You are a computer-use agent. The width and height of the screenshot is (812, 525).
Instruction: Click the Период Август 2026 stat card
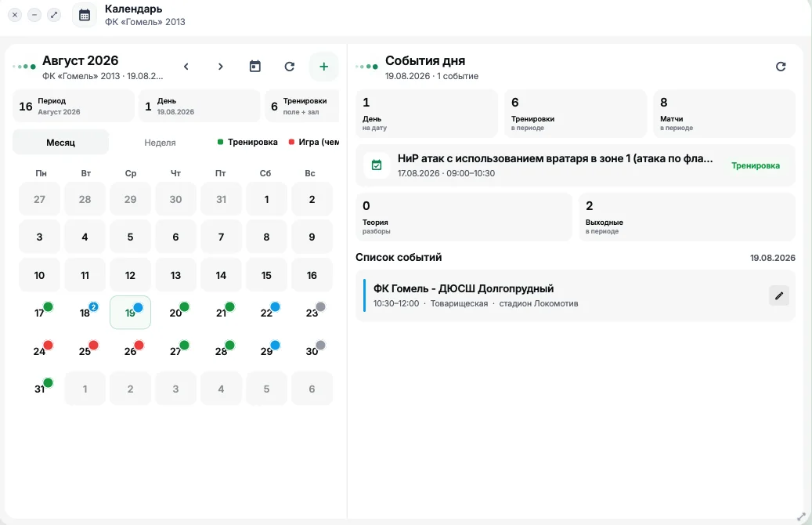tap(74, 107)
